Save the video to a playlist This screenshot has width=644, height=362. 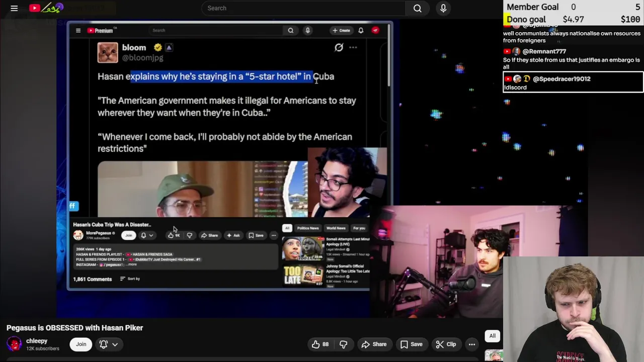click(411, 344)
